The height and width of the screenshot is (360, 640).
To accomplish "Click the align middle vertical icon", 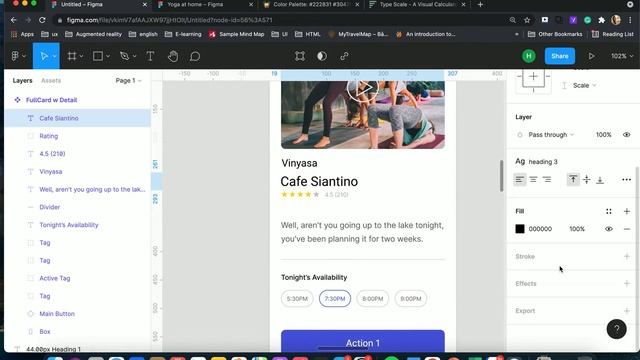I will (x=587, y=180).
